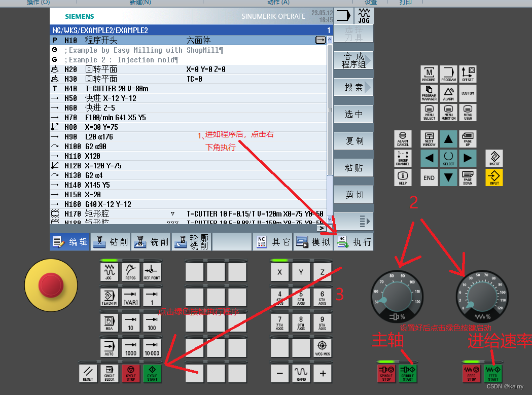Click the 搜索 softkey
This screenshot has width=532, height=395.
[353, 87]
